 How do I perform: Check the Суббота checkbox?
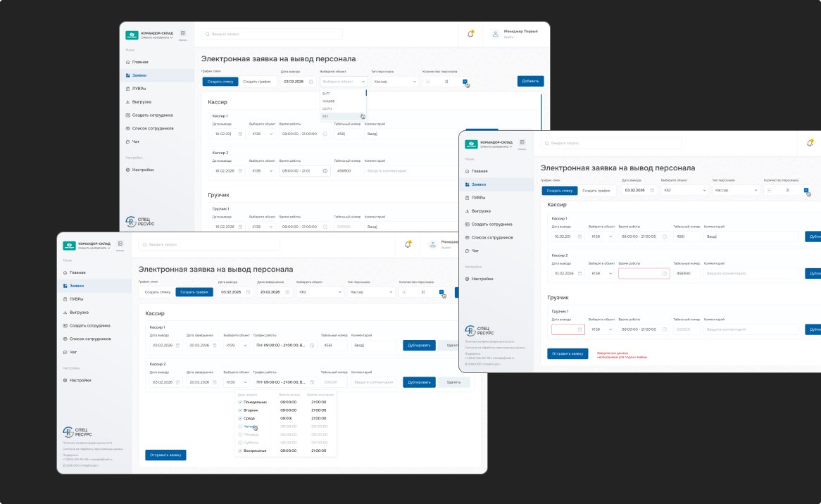pyautogui.click(x=240, y=443)
